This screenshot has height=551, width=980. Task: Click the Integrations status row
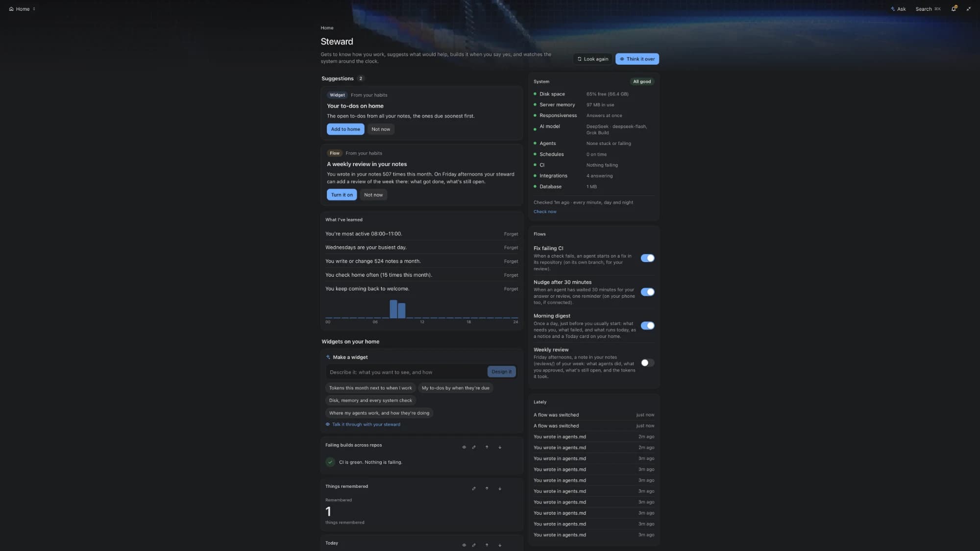click(593, 176)
